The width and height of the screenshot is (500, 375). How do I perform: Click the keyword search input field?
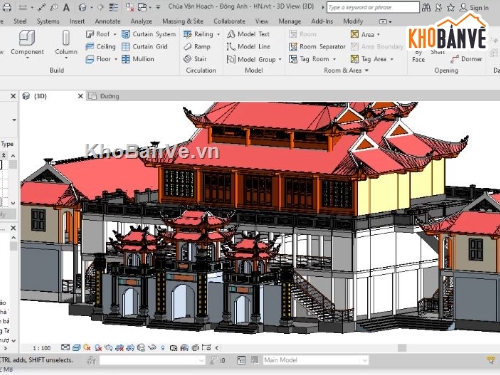(x=373, y=7)
